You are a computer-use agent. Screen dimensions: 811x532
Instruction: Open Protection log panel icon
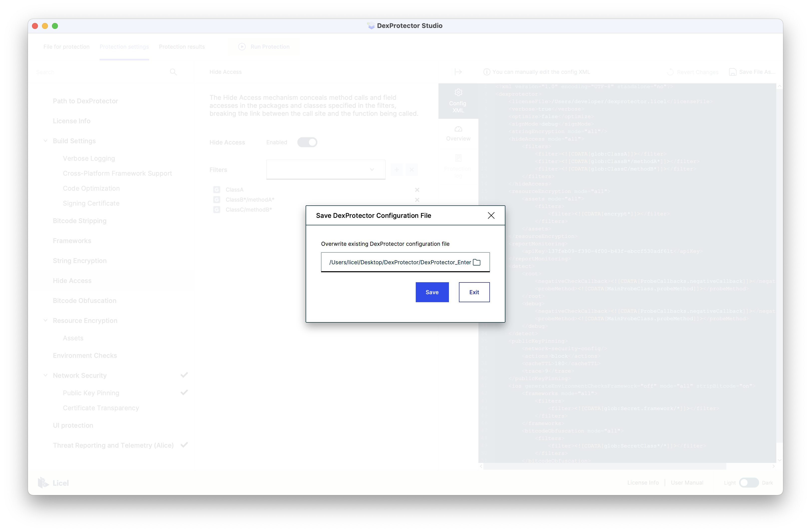click(x=458, y=166)
